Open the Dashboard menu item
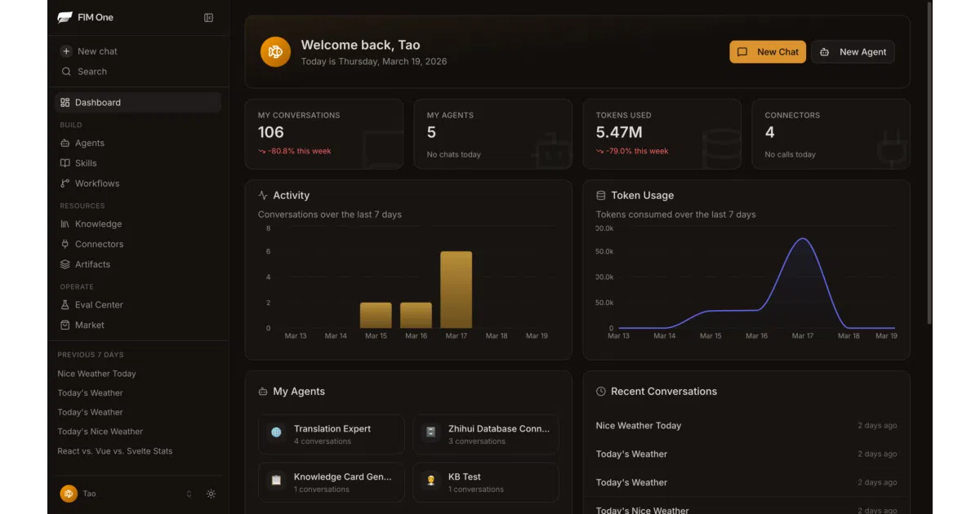Viewport: 980px width, 514px height. pos(138,102)
